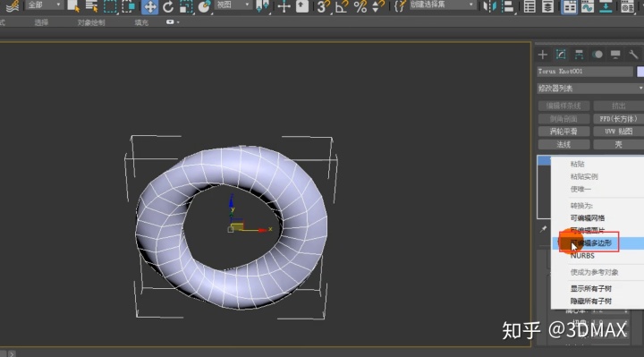Click the Select and Manipulate crosshair icon
The image size is (644, 357).
(284, 6)
